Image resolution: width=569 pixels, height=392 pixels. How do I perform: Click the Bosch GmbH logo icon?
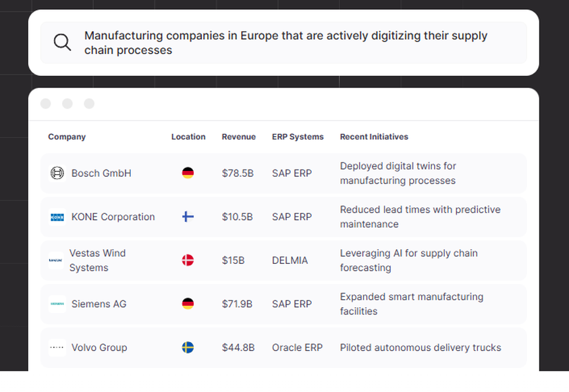click(x=57, y=173)
